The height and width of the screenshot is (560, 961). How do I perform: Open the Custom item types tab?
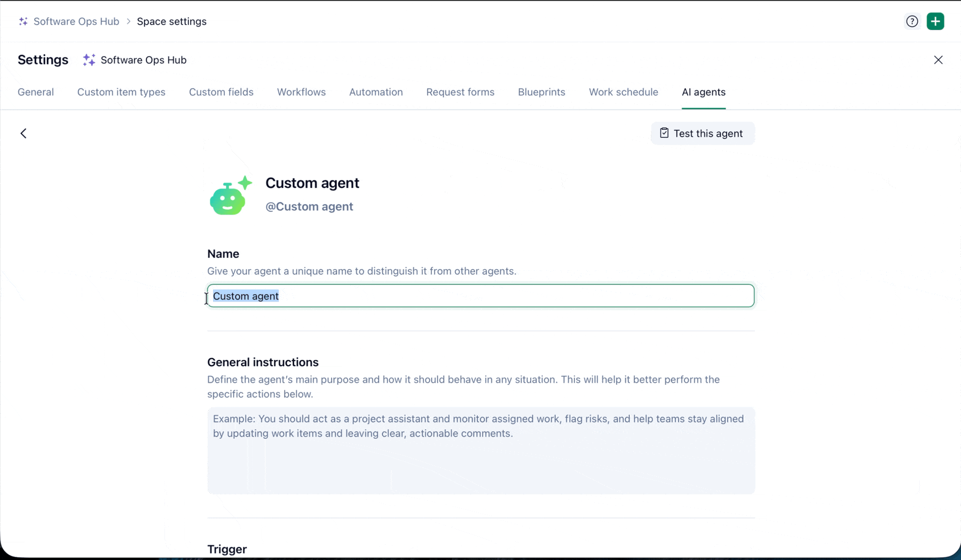click(121, 92)
